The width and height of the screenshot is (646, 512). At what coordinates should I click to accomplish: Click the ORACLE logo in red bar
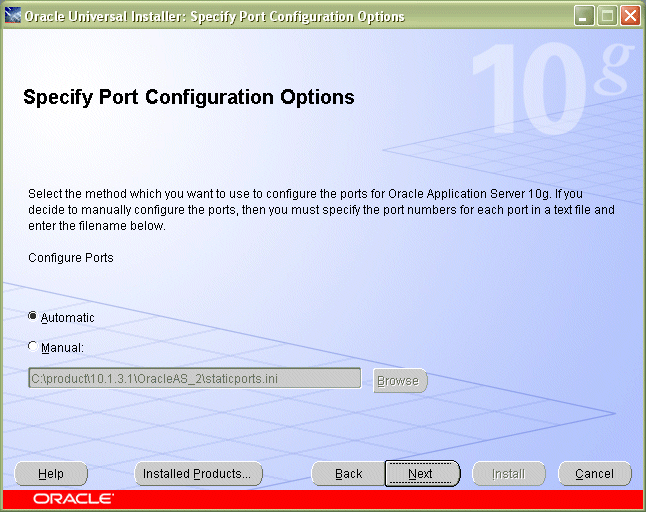[x=73, y=499]
